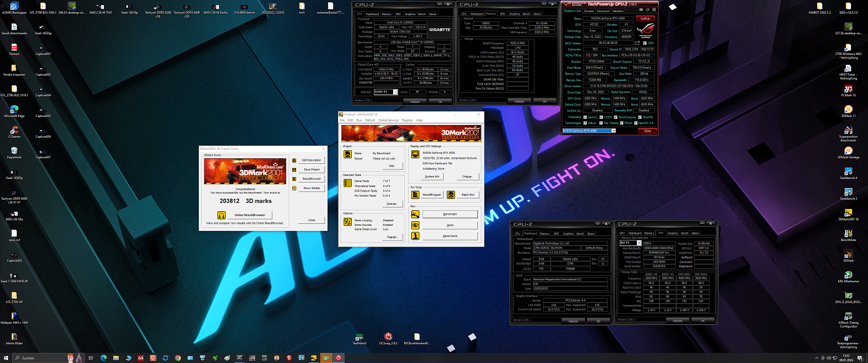
Task: Click the Edit Description icon in the score dialog
Action: click(294, 160)
